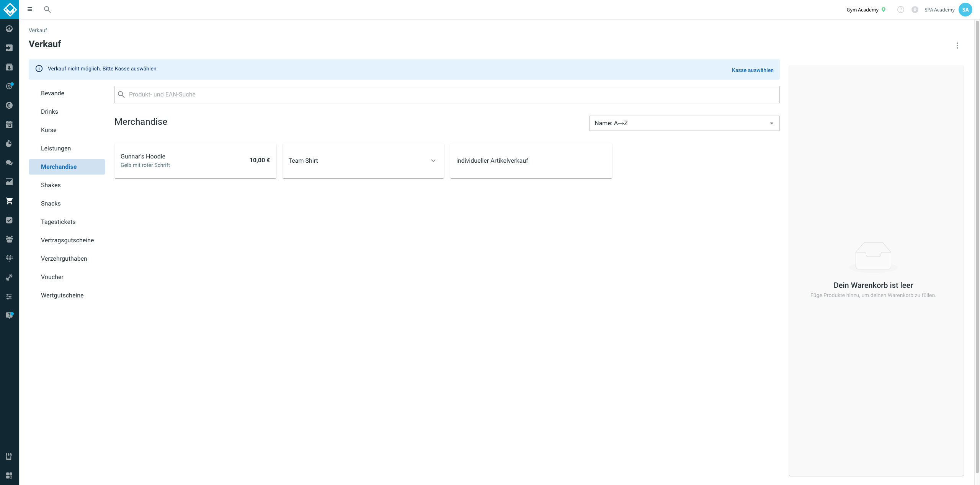This screenshot has height=485, width=980.
Task: Open the analytics chart icon in sidebar
Action: click(x=9, y=182)
